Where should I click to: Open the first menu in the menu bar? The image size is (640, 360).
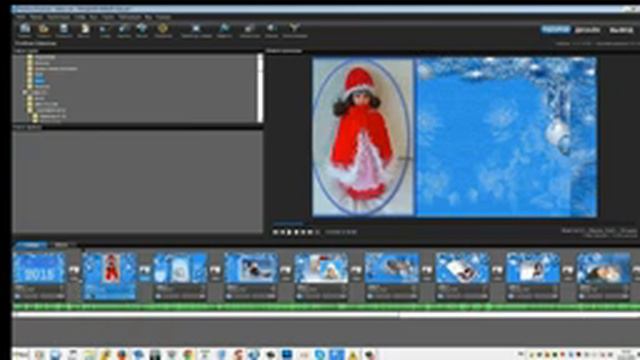pyautogui.click(x=21, y=18)
